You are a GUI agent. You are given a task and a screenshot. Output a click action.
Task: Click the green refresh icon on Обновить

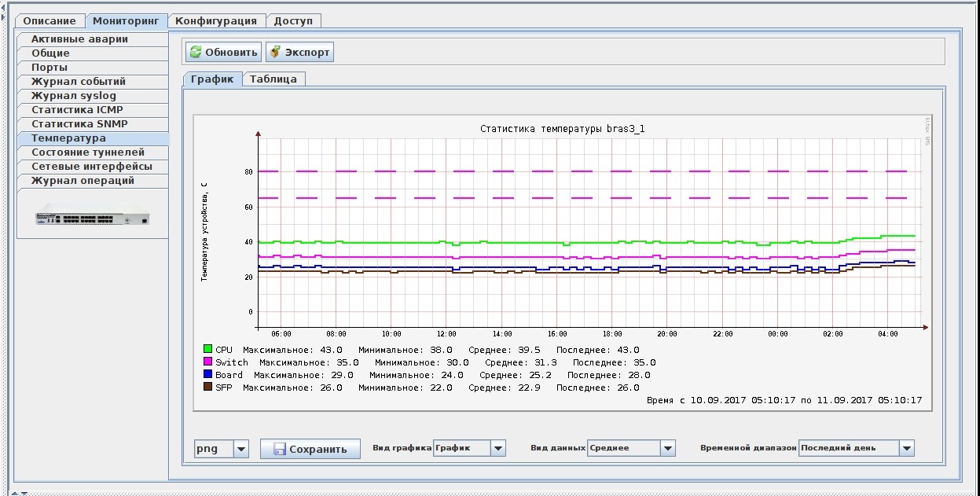click(x=196, y=53)
